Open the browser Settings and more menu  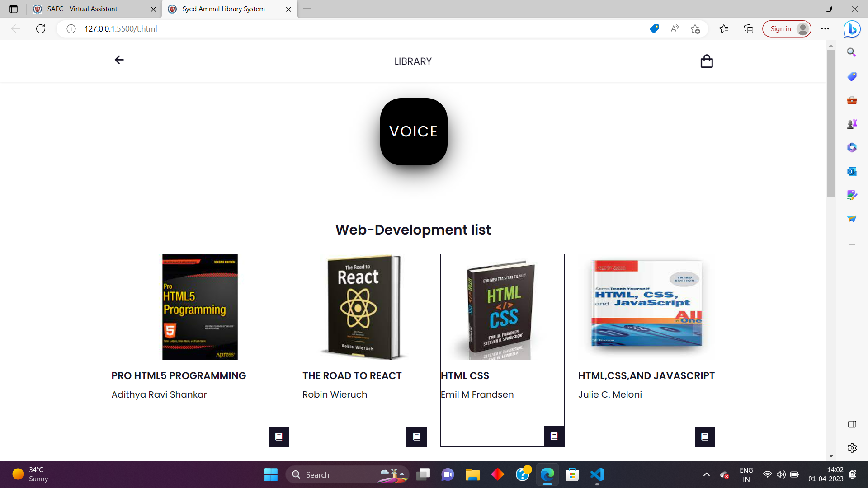pos(825,29)
